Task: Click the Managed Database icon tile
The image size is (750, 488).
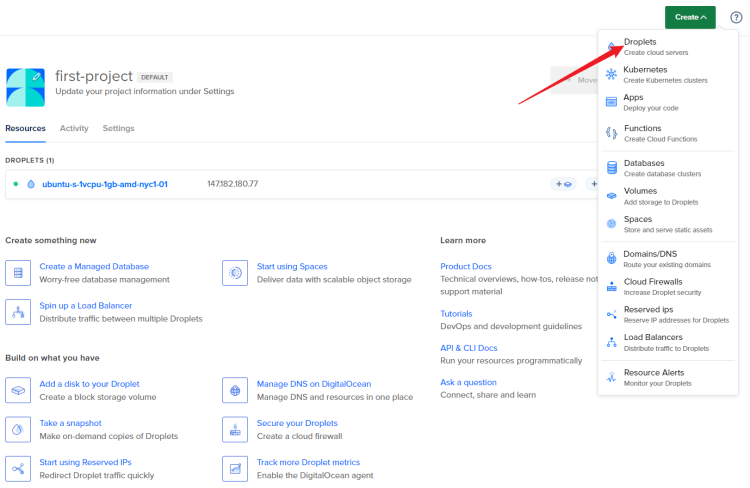Action: pos(18,273)
